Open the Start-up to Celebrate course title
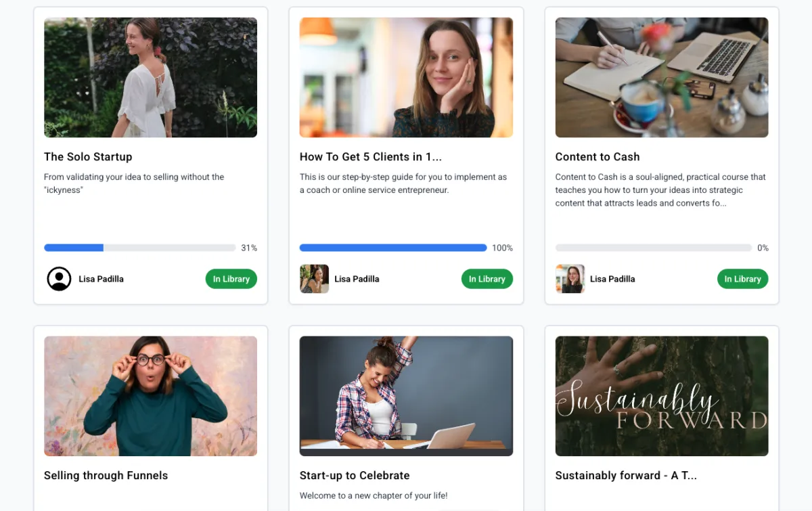The height and width of the screenshot is (511, 812). [355, 476]
